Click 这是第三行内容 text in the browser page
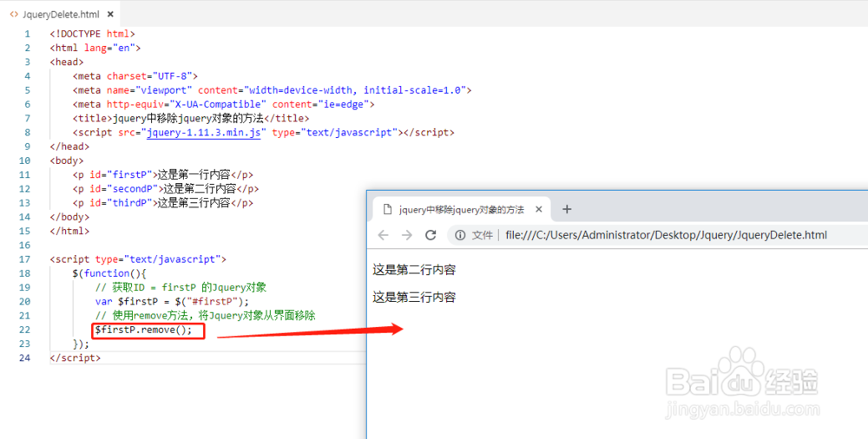 point(414,298)
